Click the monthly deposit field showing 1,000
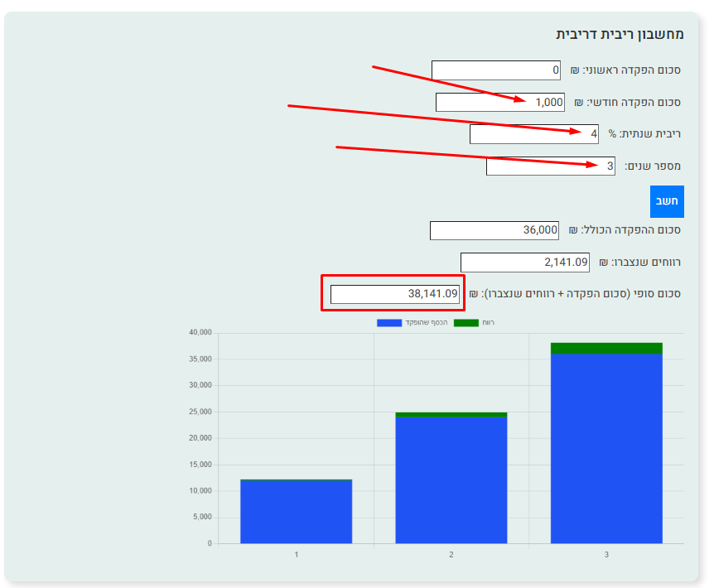 (500, 102)
